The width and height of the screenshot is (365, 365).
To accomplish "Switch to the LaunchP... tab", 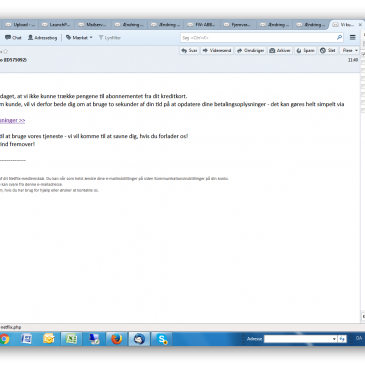I will (56, 25).
